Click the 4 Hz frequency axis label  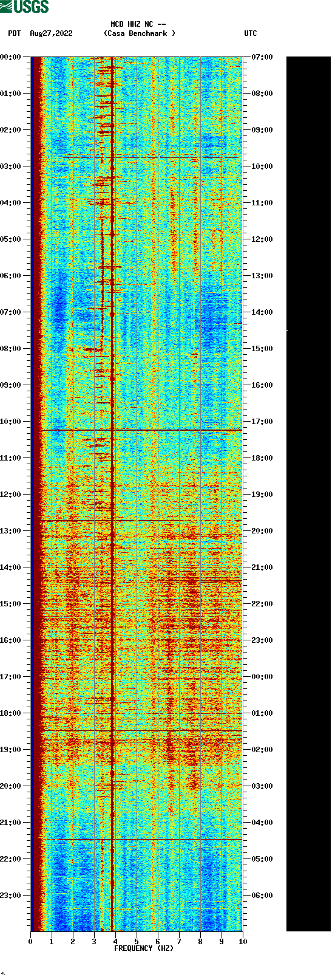[x=115, y=942]
